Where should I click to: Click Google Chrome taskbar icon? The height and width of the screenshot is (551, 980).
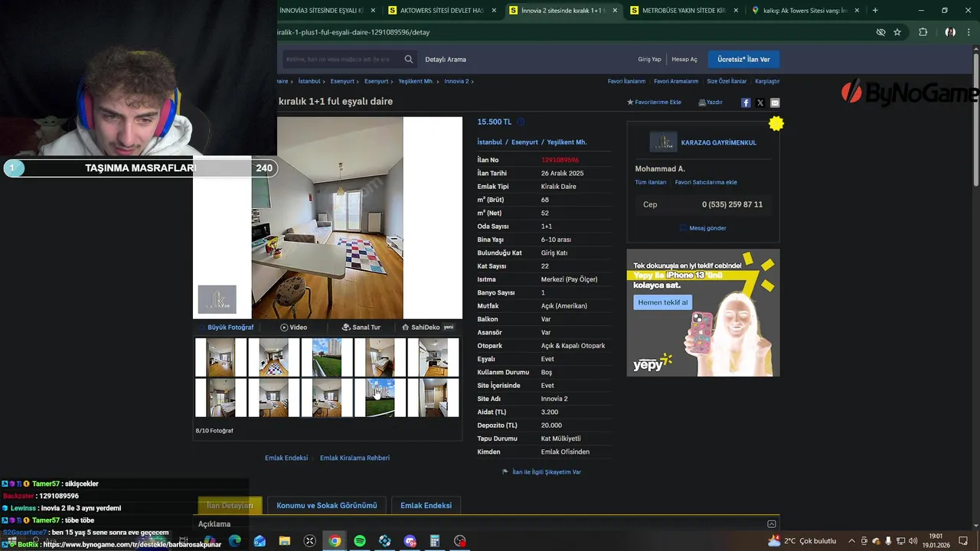pyautogui.click(x=335, y=541)
